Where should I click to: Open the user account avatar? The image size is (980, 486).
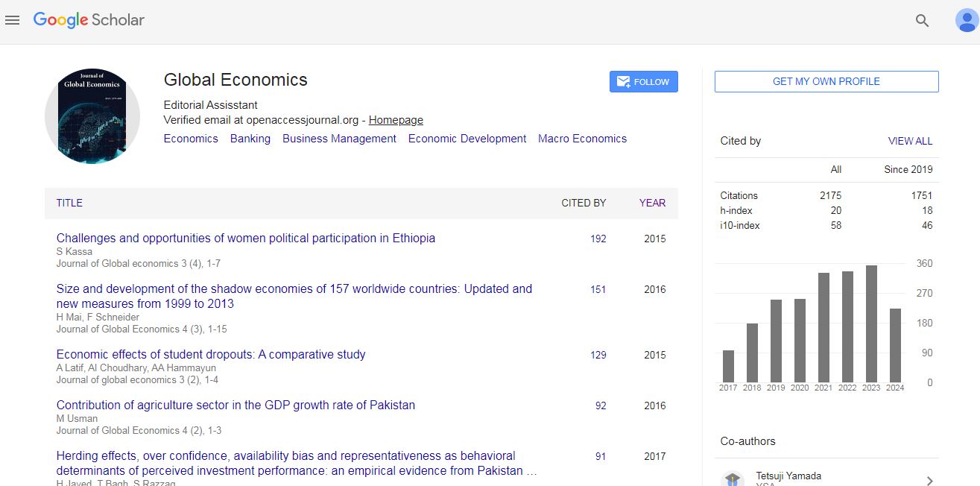965,21
